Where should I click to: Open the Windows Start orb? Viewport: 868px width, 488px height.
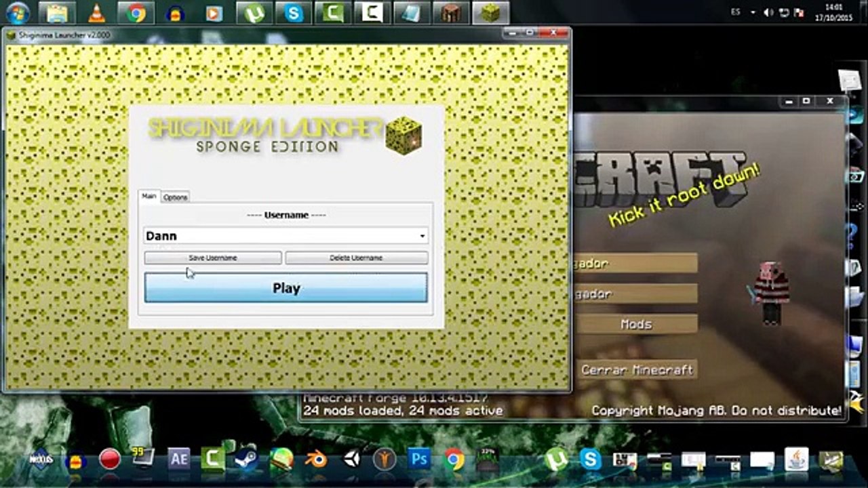[x=18, y=12]
